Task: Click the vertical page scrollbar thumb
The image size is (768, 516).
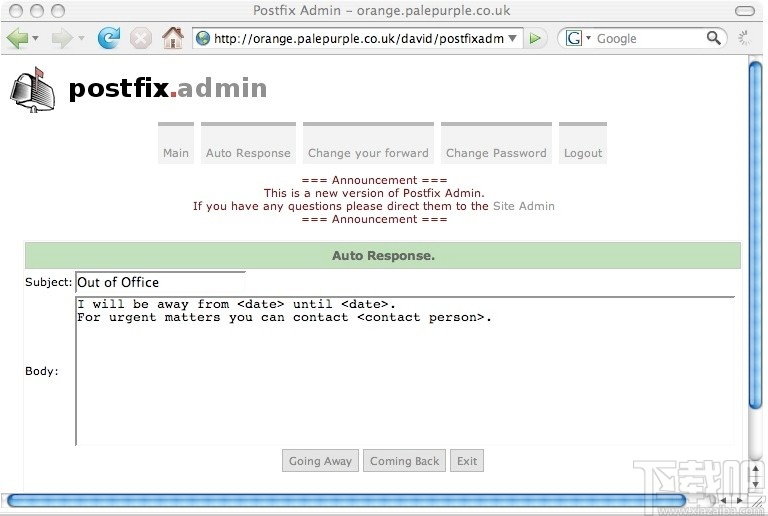Action: pyautogui.click(x=756, y=235)
